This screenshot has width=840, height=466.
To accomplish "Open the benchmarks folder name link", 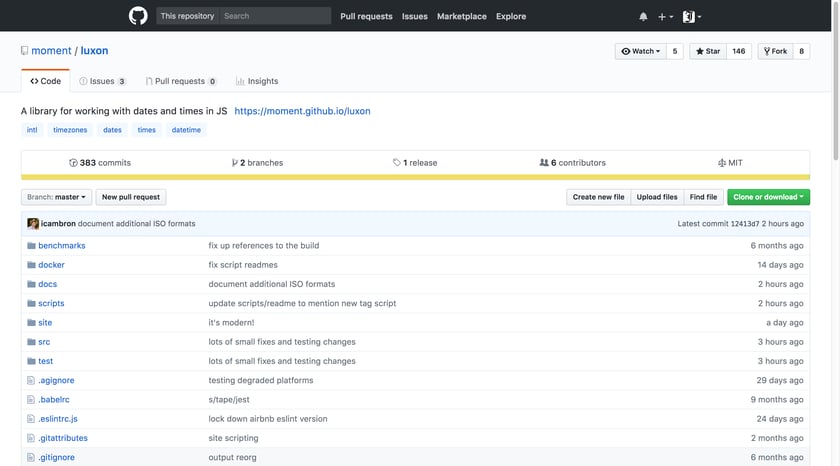I will pos(62,245).
